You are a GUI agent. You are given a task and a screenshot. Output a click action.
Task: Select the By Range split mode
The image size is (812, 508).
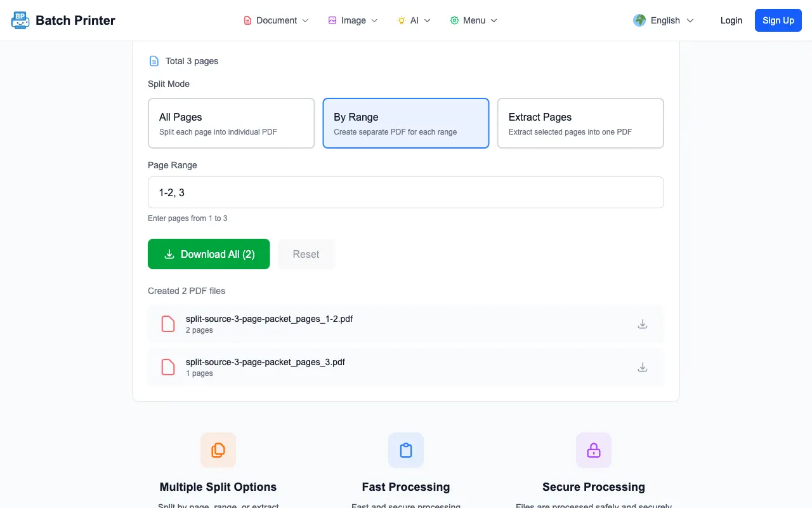406,123
